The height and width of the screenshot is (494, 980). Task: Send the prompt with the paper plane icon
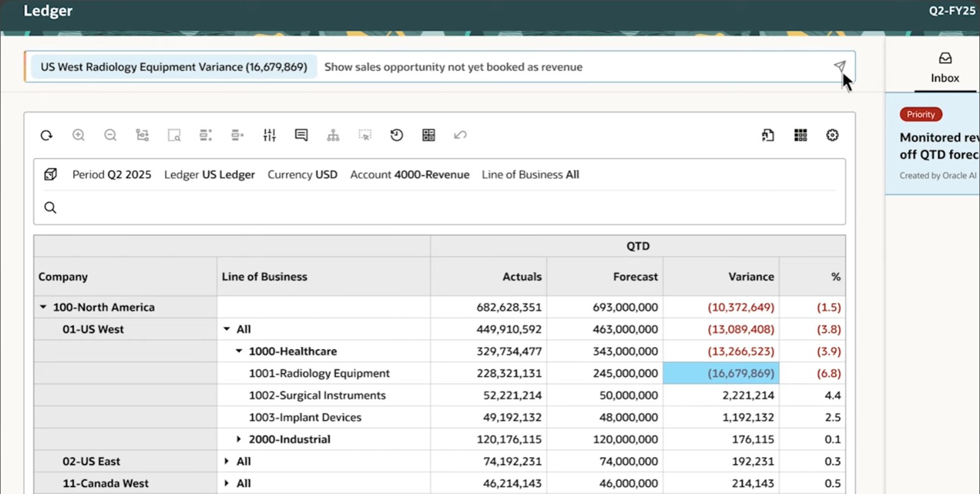point(840,67)
